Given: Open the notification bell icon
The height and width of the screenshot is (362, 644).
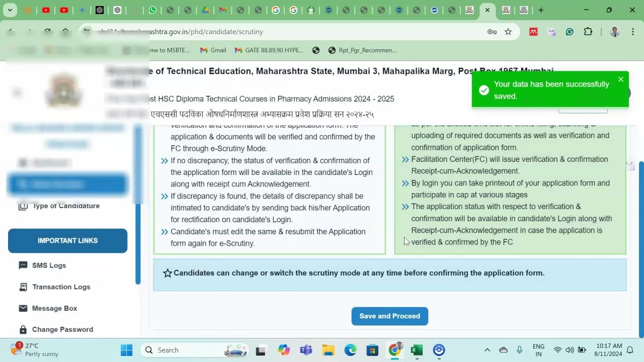Looking at the screenshot, I should [630, 350].
